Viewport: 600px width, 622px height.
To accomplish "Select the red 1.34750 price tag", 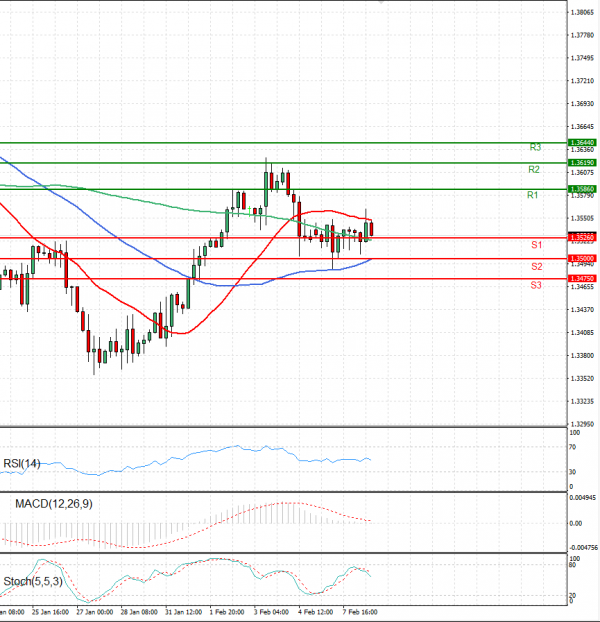I will [x=582, y=279].
